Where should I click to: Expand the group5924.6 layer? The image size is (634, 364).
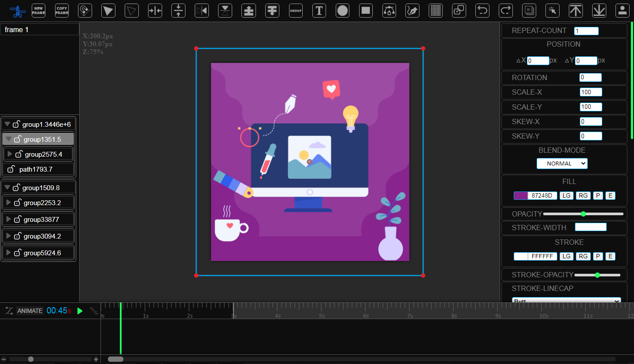[8, 253]
